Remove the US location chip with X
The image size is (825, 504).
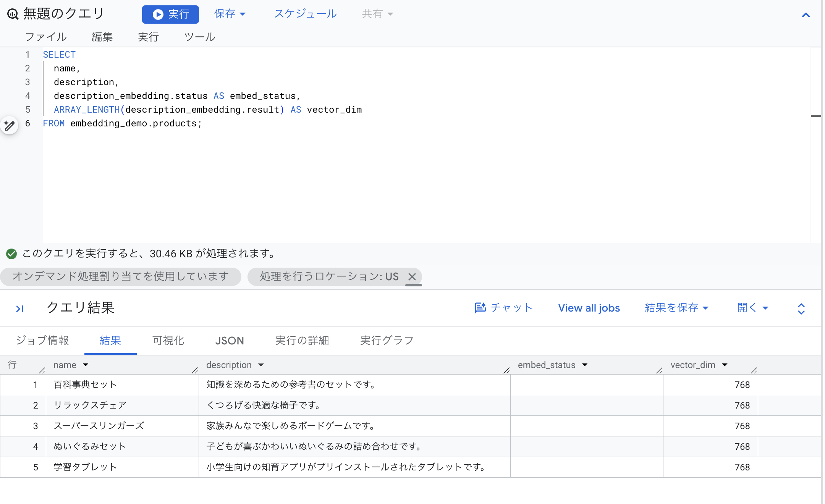[x=412, y=276]
